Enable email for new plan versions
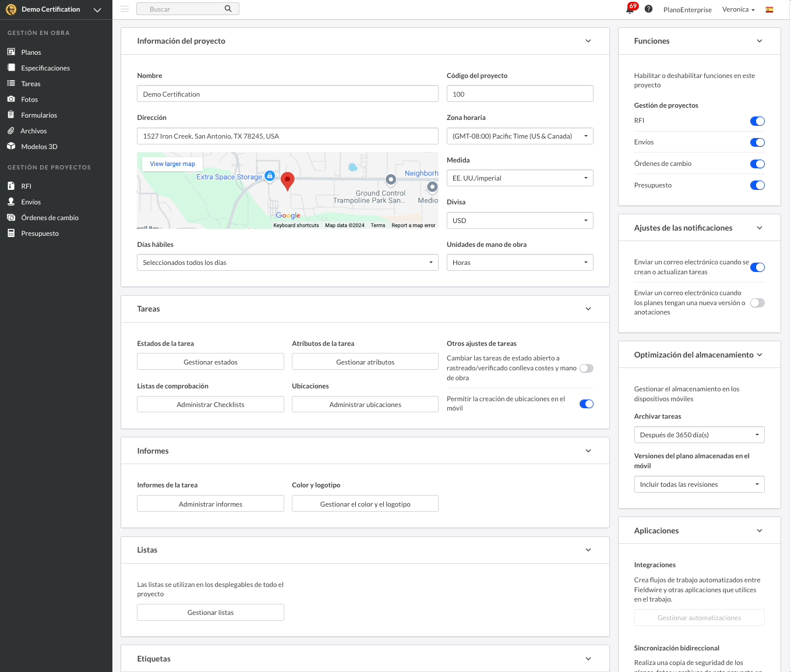The height and width of the screenshot is (672, 791). pyautogui.click(x=757, y=303)
